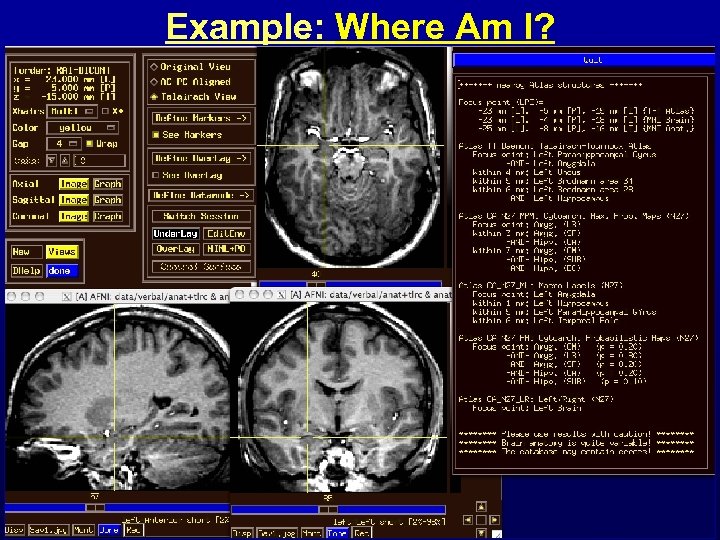Click the Mont button in the coronal viewer
Image resolution: width=720 pixels, height=540 pixels.
click(311, 533)
